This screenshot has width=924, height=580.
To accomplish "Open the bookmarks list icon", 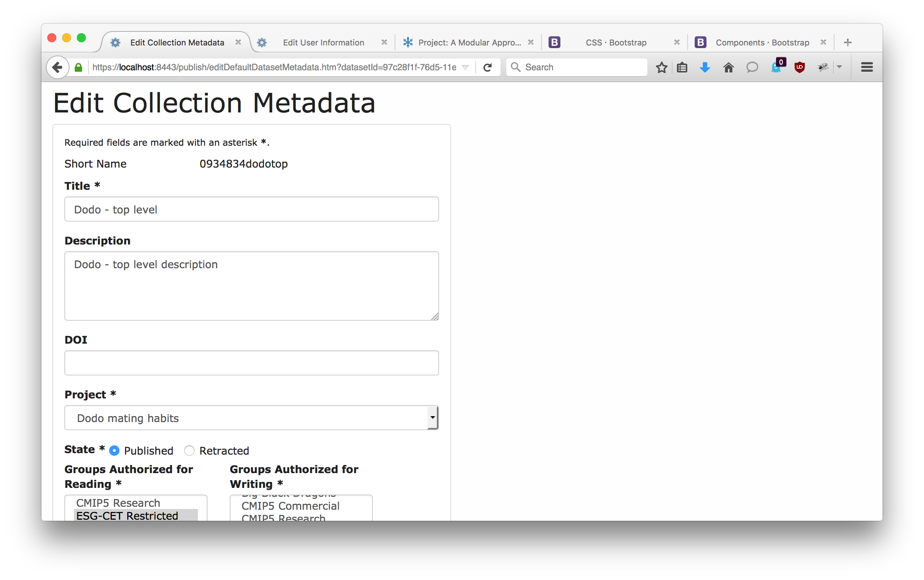I will point(682,68).
